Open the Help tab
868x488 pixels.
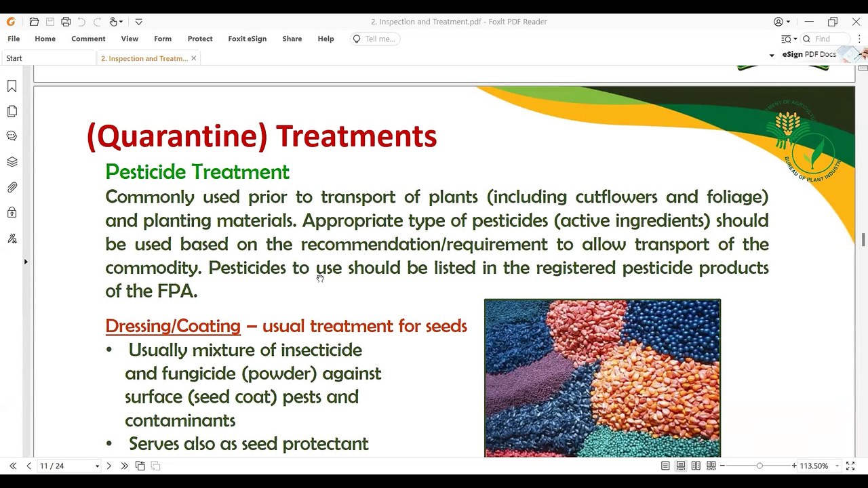click(x=325, y=39)
